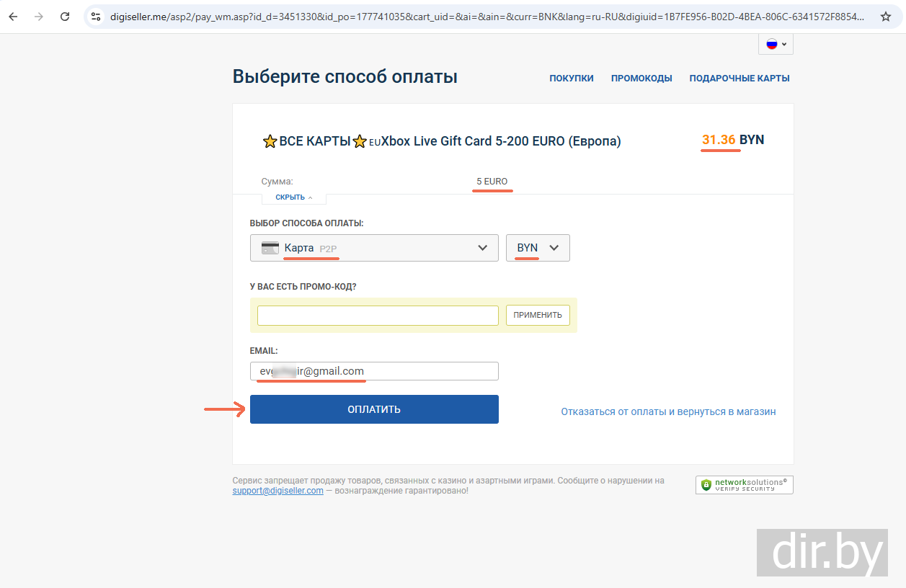Click the У ВАС ЕСТЬ ПРОМО-КОД? label
Image resolution: width=906 pixels, height=588 pixels.
303,287
